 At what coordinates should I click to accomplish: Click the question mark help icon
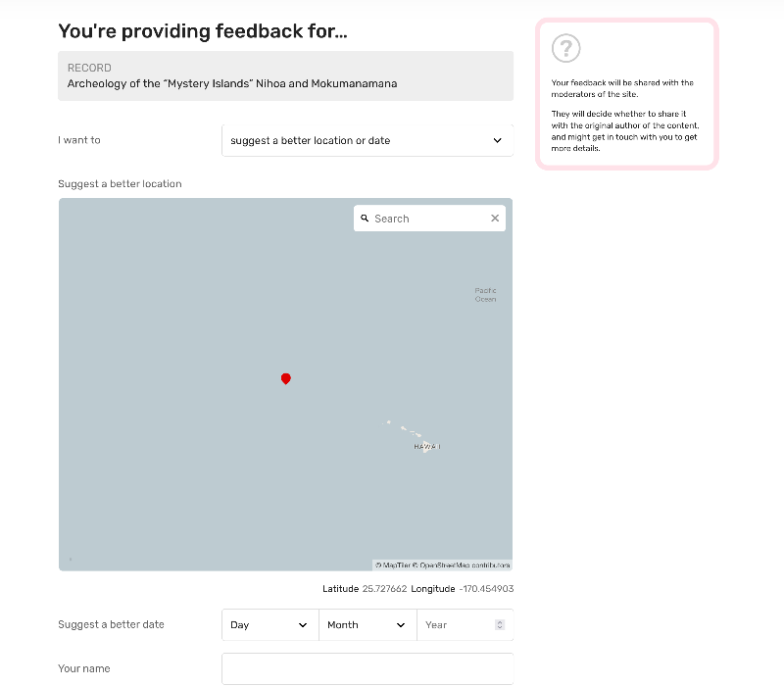[x=565, y=48]
